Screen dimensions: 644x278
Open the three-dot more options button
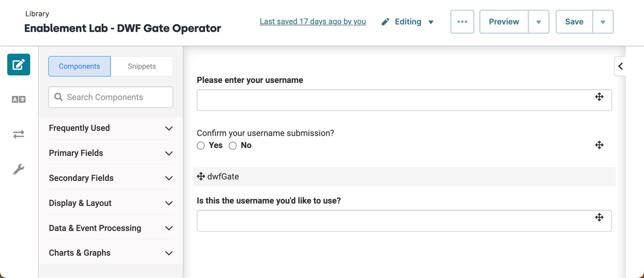tap(462, 22)
